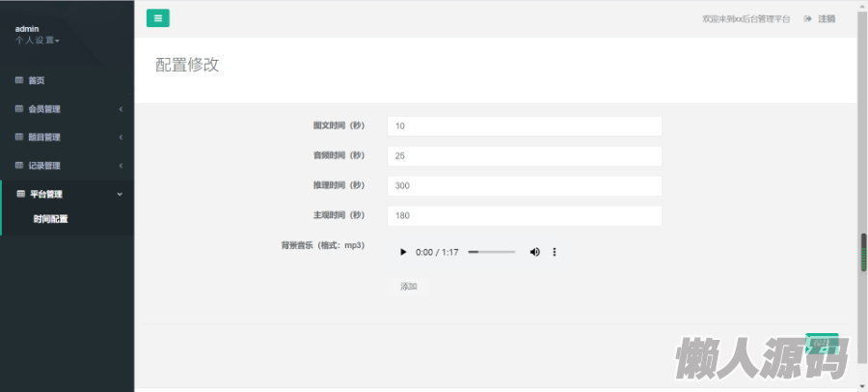This screenshot has width=868, height=392.
Task: Open the 题目管理 menu
Action: [44, 137]
